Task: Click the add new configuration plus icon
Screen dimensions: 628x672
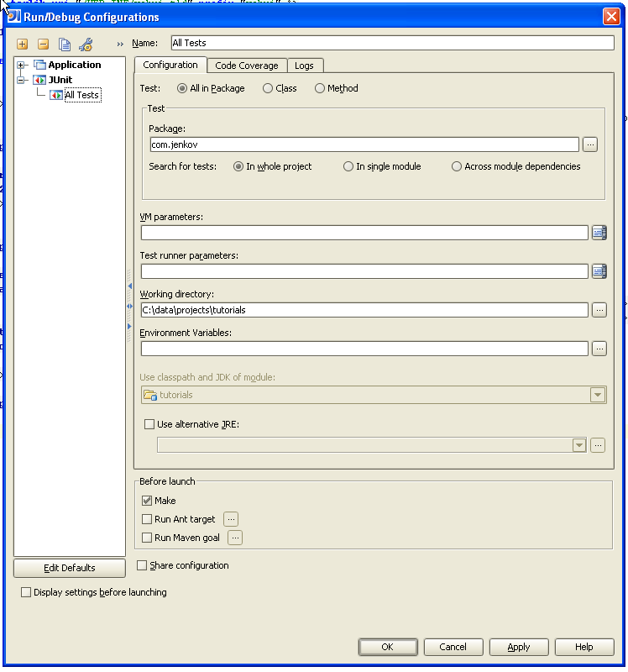Action: pyautogui.click(x=23, y=45)
